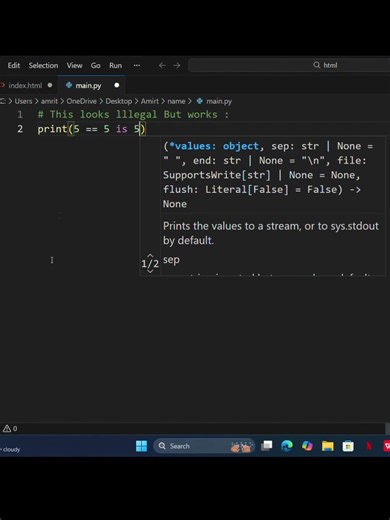The width and height of the screenshot is (390, 520).
Task: Click the '*values: object' parameter in the hint
Action: point(214,146)
